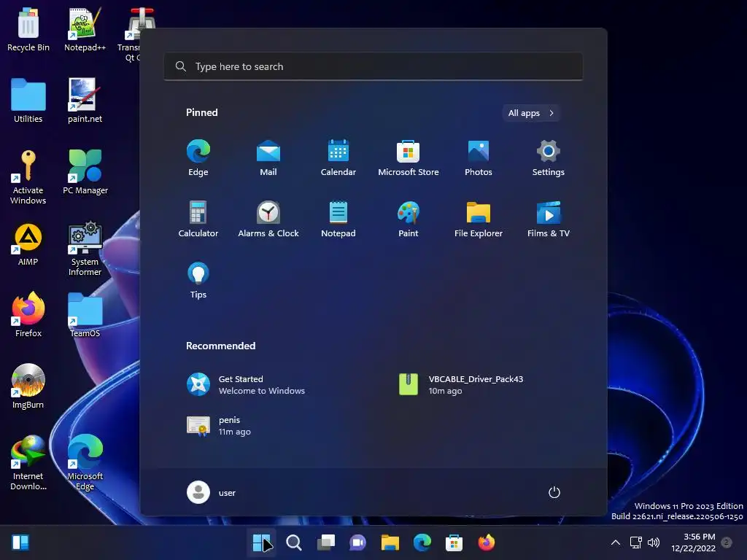
Task: Select the TeamOS folder shortcut
Action: click(x=85, y=314)
